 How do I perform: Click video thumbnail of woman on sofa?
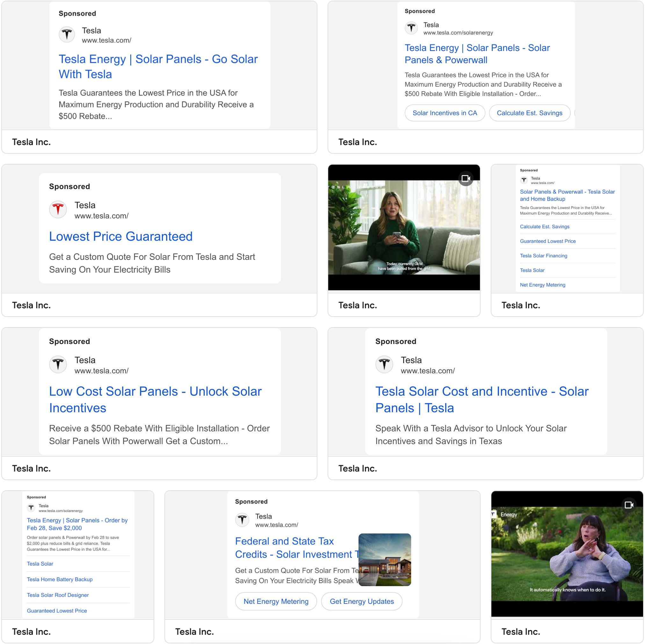point(404,227)
